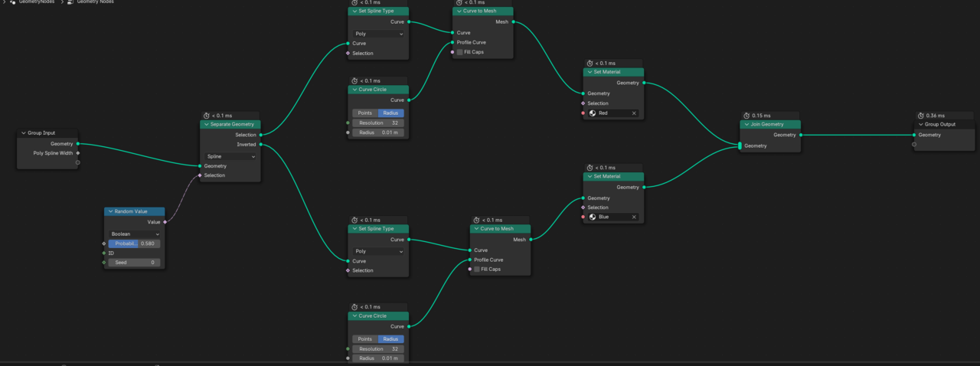Click the stopwatch icon showing 0.36 ms

[920, 116]
